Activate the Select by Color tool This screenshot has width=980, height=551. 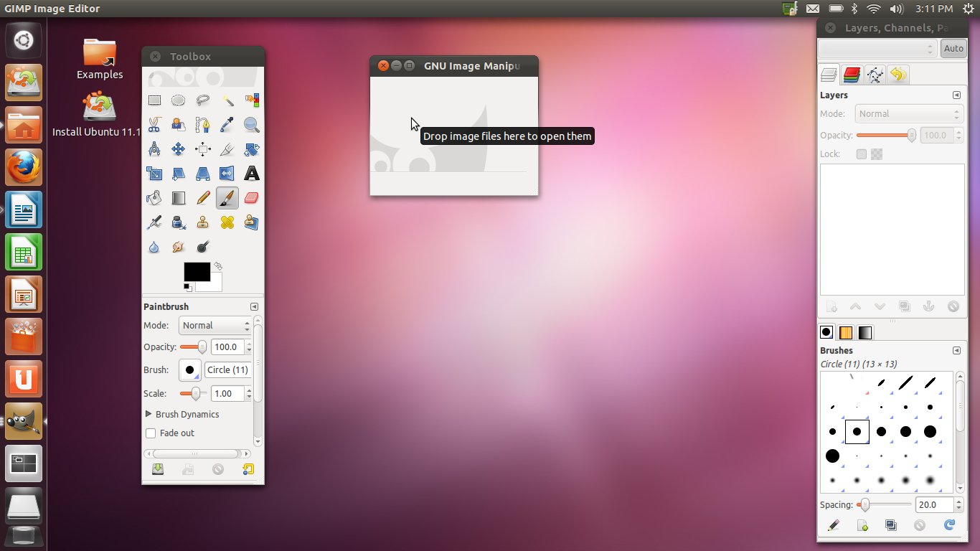(252, 100)
